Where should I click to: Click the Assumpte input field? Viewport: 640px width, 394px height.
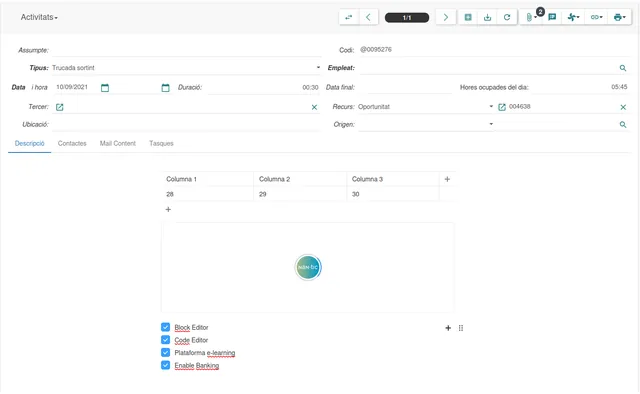[x=186, y=50]
